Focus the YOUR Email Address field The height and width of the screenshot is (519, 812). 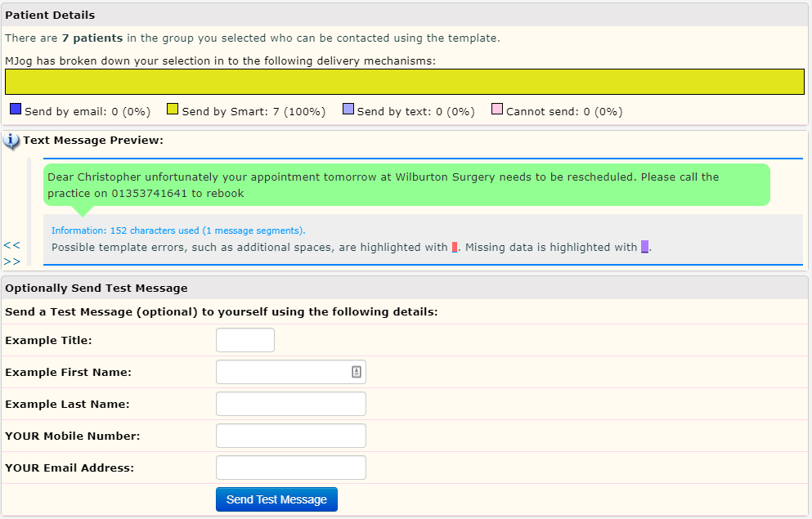coord(290,468)
